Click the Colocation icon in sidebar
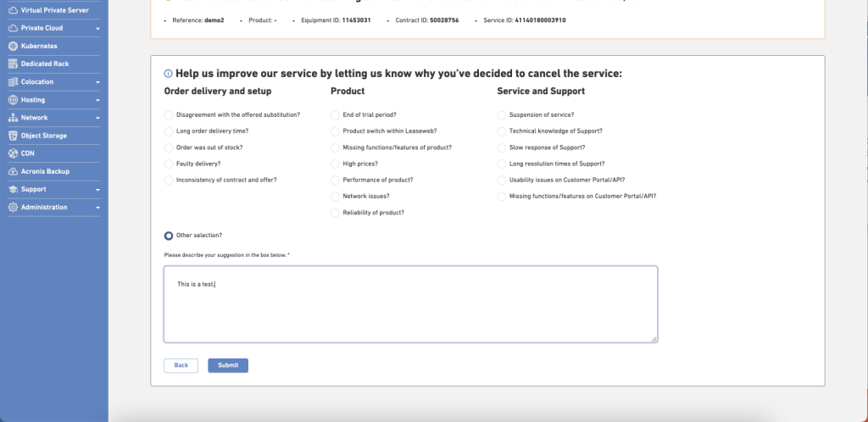 pyautogui.click(x=13, y=82)
